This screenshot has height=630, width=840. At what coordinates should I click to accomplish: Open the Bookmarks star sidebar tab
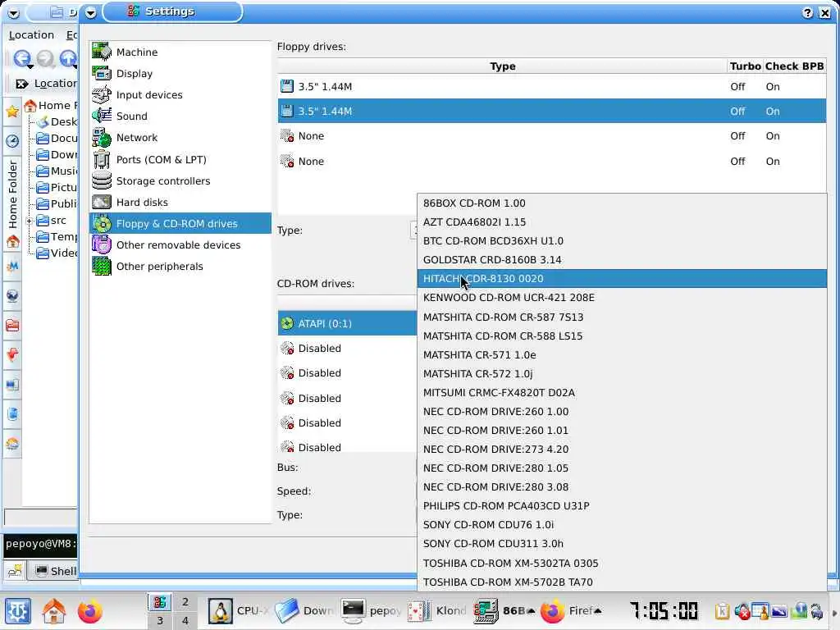pos(12,112)
